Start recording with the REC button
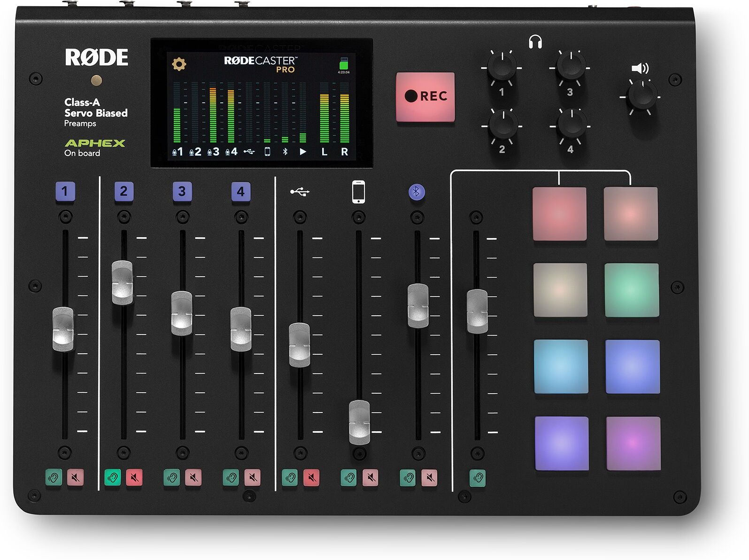Screen dimensions: 749x560 (x=425, y=97)
